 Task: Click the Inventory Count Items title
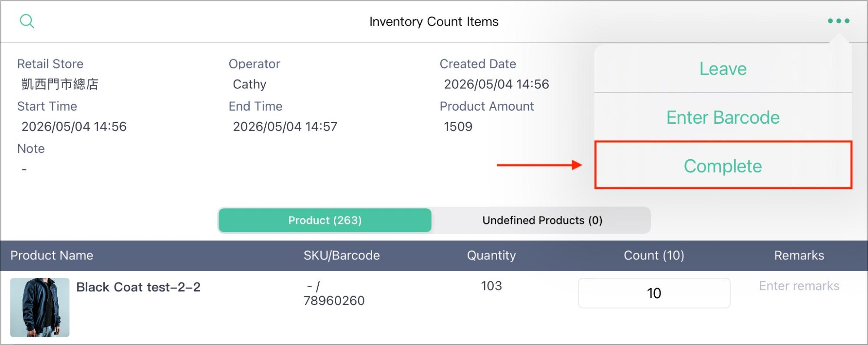(x=434, y=21)
